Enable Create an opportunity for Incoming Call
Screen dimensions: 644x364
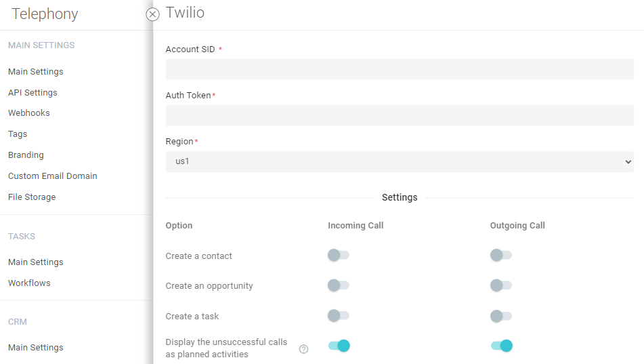click(338, 285)
